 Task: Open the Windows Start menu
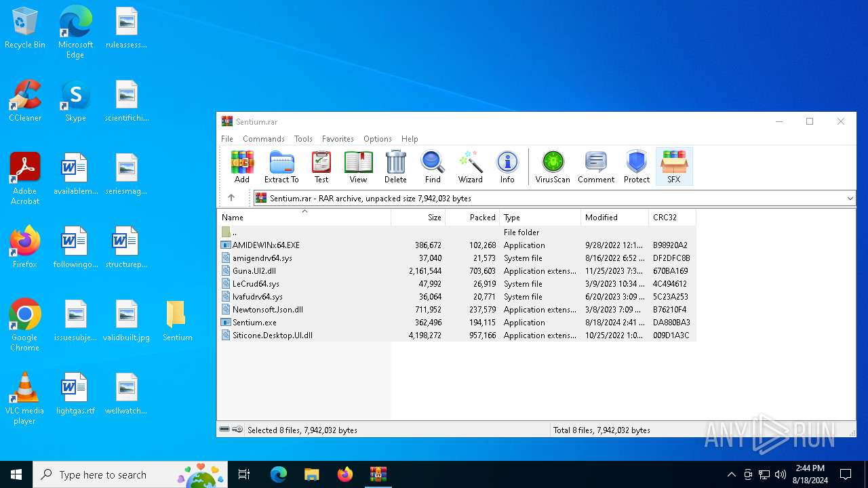16,474
